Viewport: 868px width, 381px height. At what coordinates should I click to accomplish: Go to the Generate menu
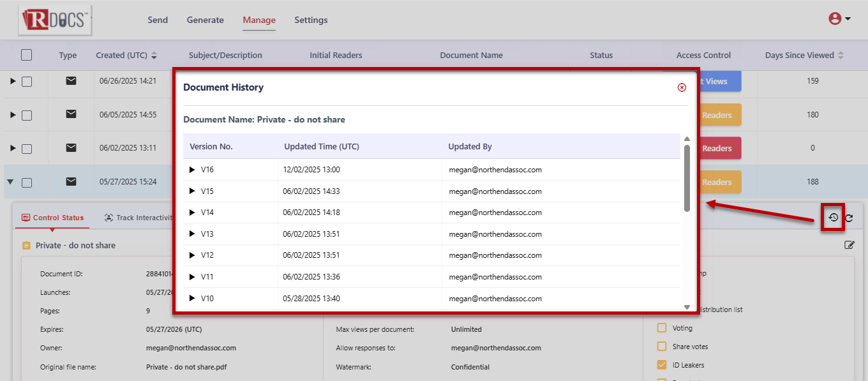[x=205, y=20]
